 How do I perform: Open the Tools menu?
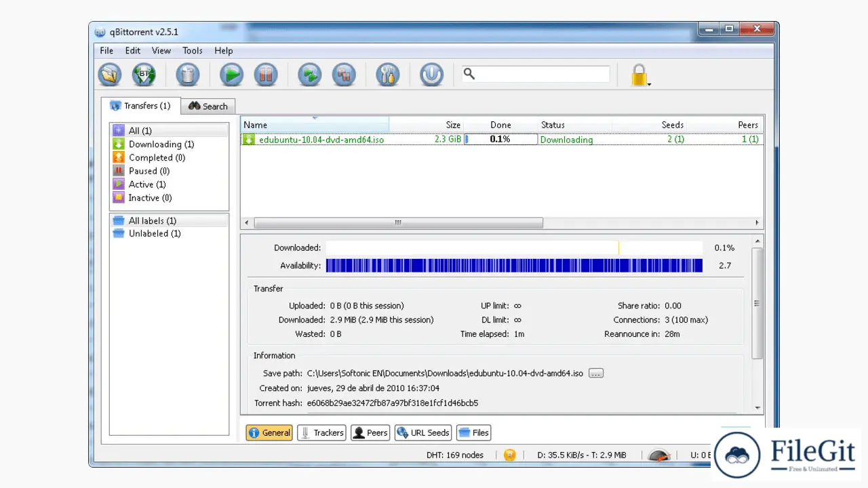tap(193, 50)
